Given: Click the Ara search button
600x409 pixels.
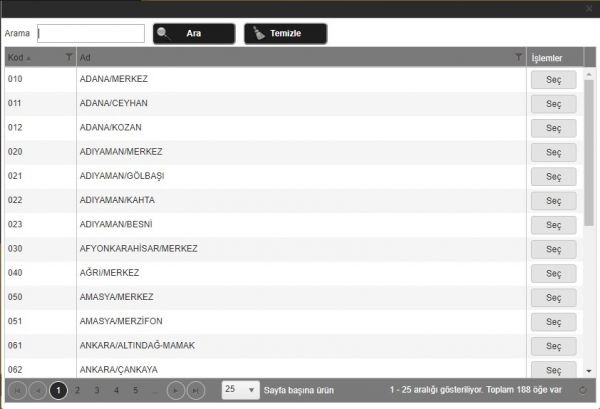Looking at the screenshot, I should [194, 33].
